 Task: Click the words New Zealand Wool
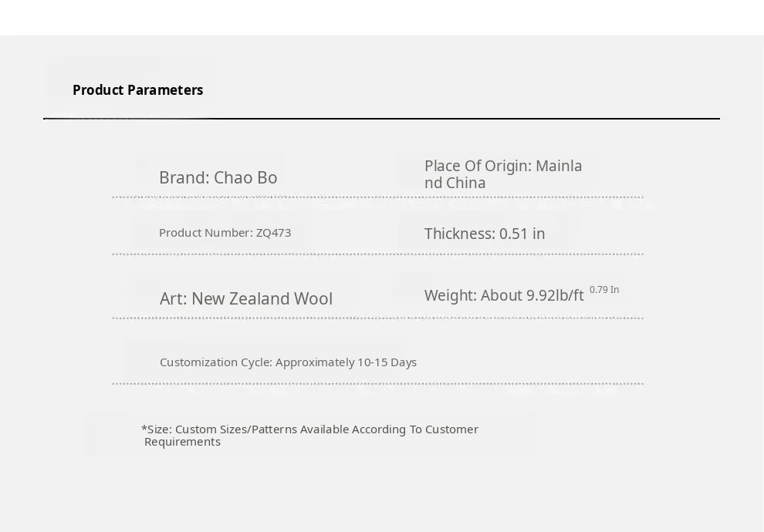coord(262,298)
